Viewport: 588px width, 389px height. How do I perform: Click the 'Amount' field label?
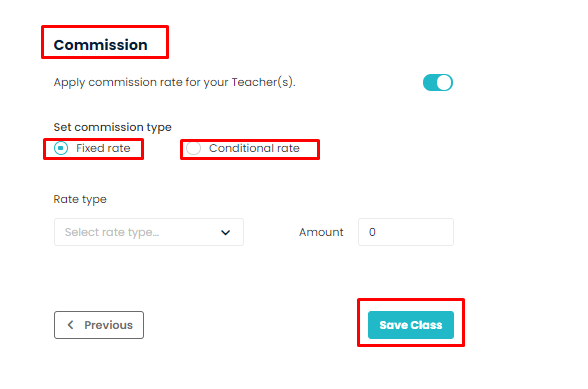(321, 232)
